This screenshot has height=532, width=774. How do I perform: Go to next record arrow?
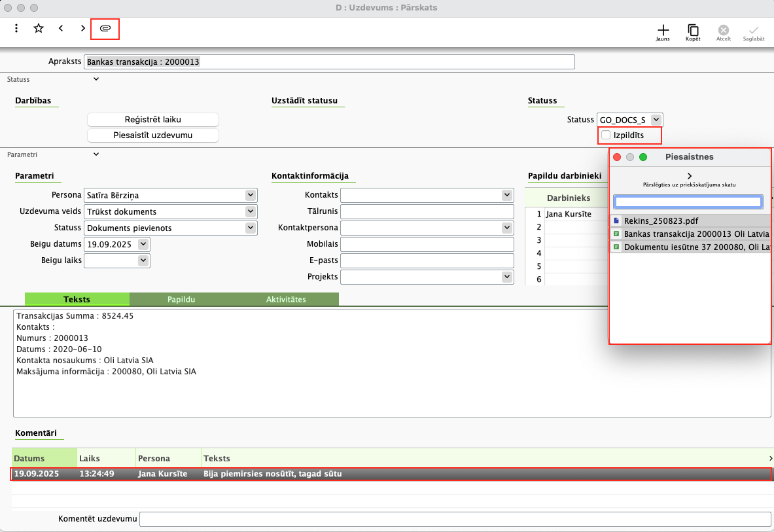coord(82,28)
